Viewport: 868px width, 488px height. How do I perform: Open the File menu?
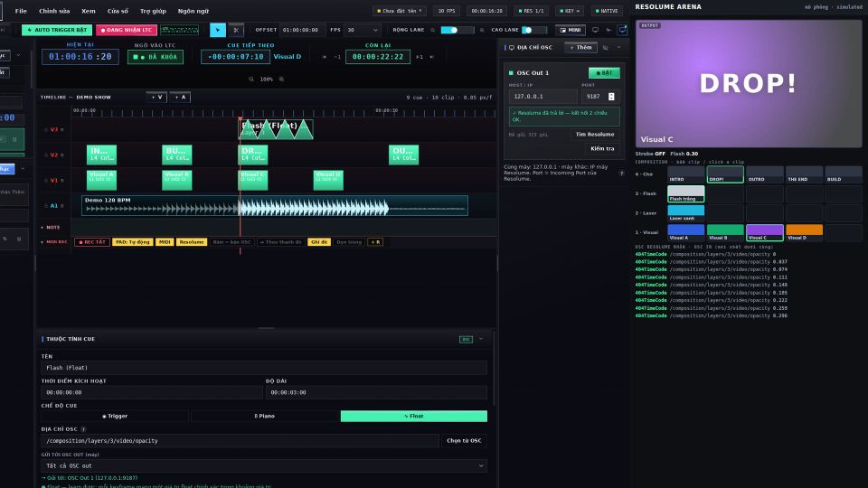tap(21, 11)
